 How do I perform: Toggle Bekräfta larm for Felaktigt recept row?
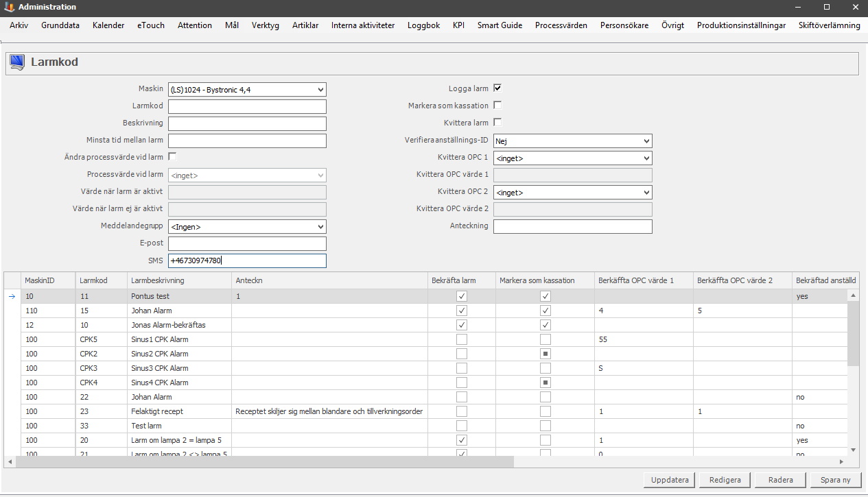click(462, 411)
